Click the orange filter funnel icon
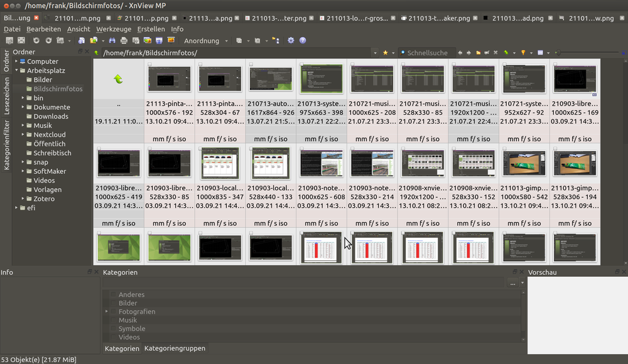Viewport: 628px width, 364px height. pyautogui.click(x=522, y=53)
